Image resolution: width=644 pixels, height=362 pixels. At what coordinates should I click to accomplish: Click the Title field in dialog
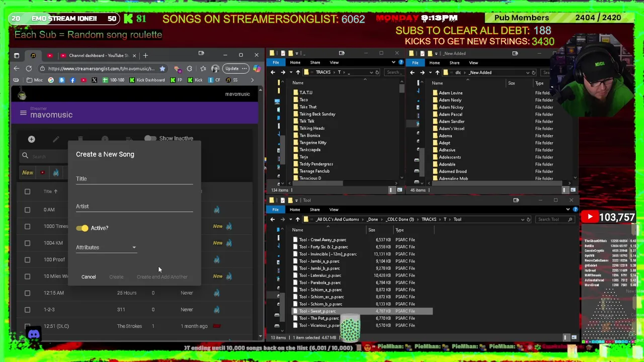(134, 179)
